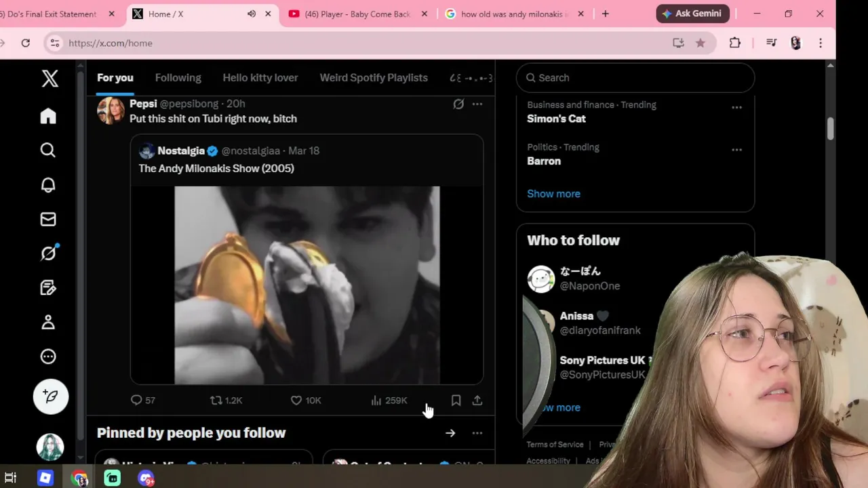Image resolution: width=868 pixels, height=488 pixels.
Task: Open Nostalgia quoted post author
Action: pos(180,150)
